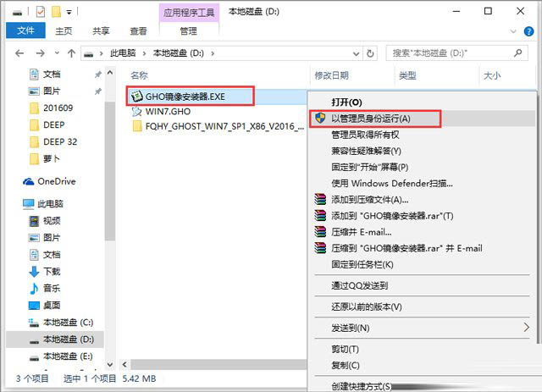Viewport: 542px width, 392px height.
Task: Open the 文件 ribbon tab
Action: click(25, 30)
